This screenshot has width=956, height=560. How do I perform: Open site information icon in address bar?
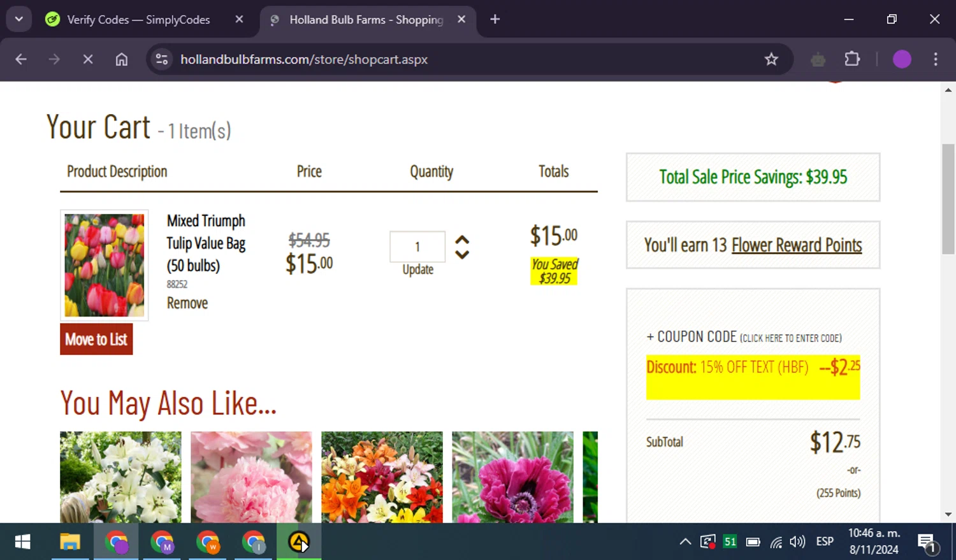162,59
